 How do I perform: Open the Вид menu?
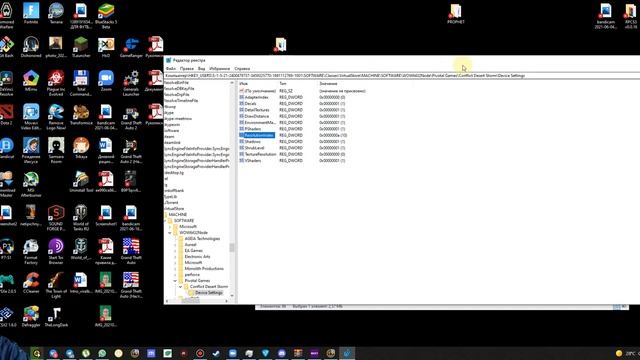[x=201, y=69]
